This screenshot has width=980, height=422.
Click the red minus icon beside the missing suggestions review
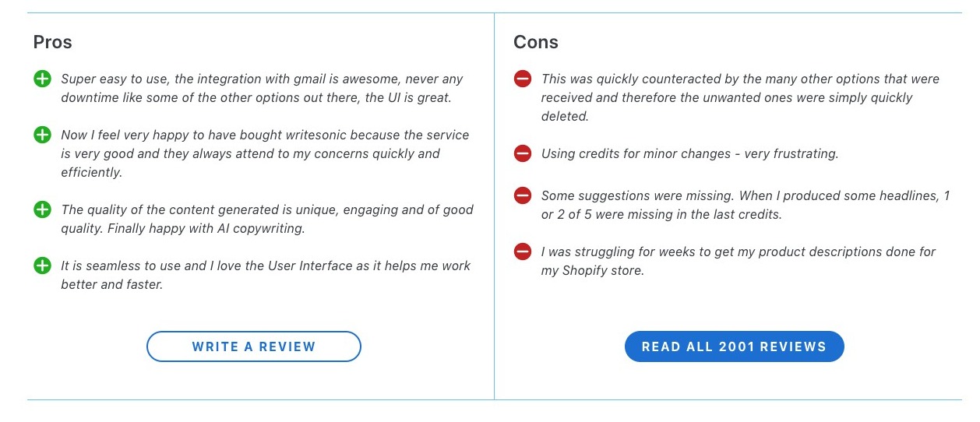coord(523,195)
